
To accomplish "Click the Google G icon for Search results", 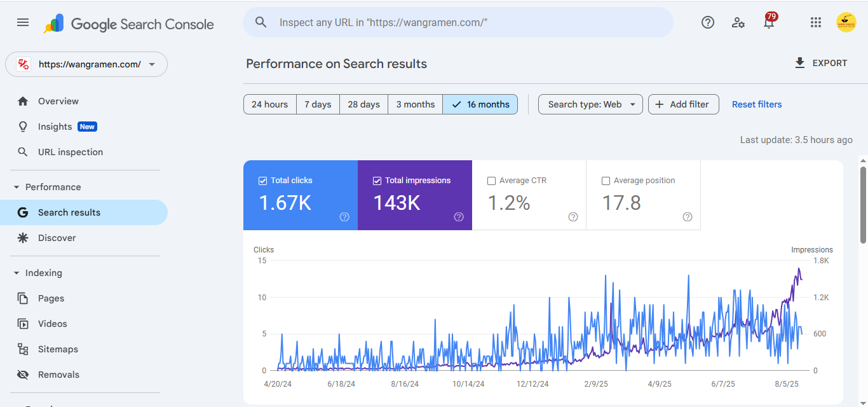I will pos(23,212).
